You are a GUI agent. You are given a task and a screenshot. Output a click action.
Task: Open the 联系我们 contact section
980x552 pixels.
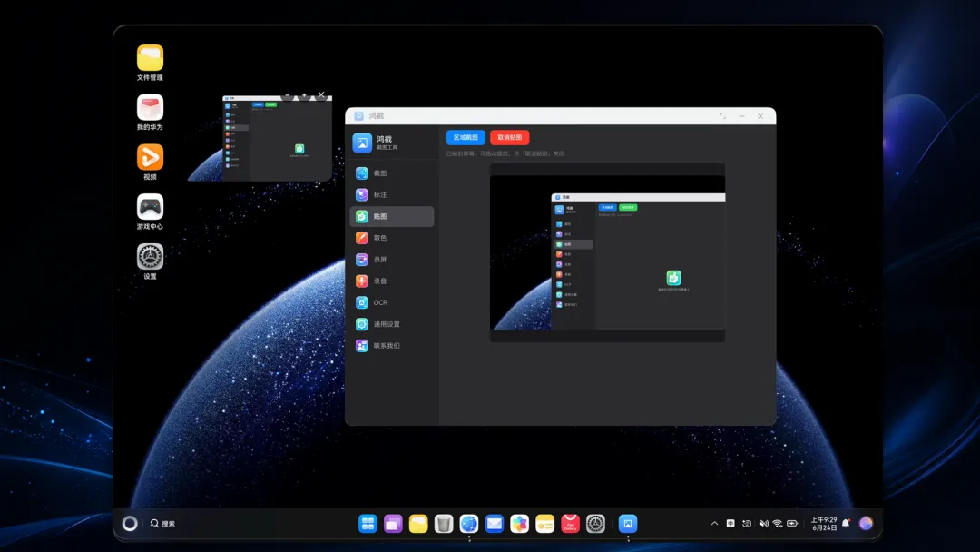391,346
